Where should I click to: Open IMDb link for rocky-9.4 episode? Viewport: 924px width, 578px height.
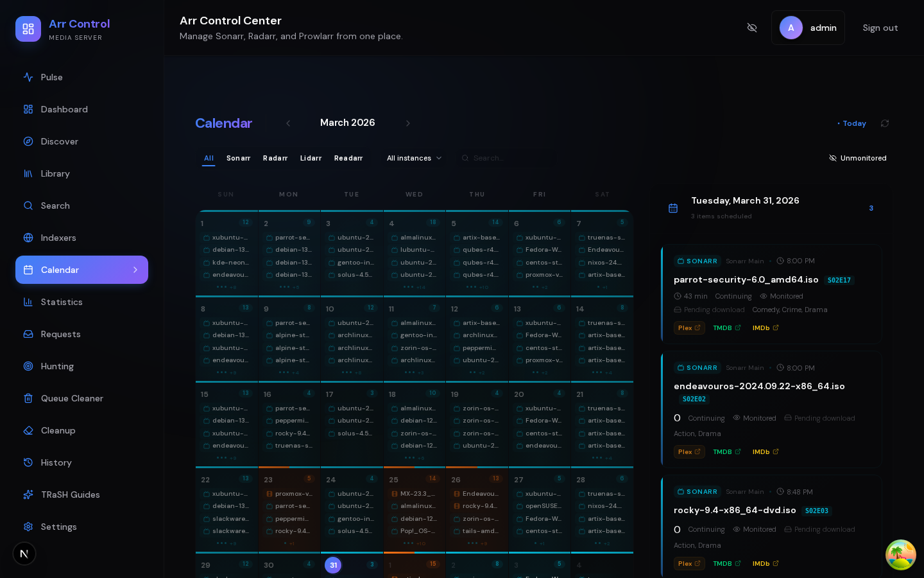(x=766, y=563)
